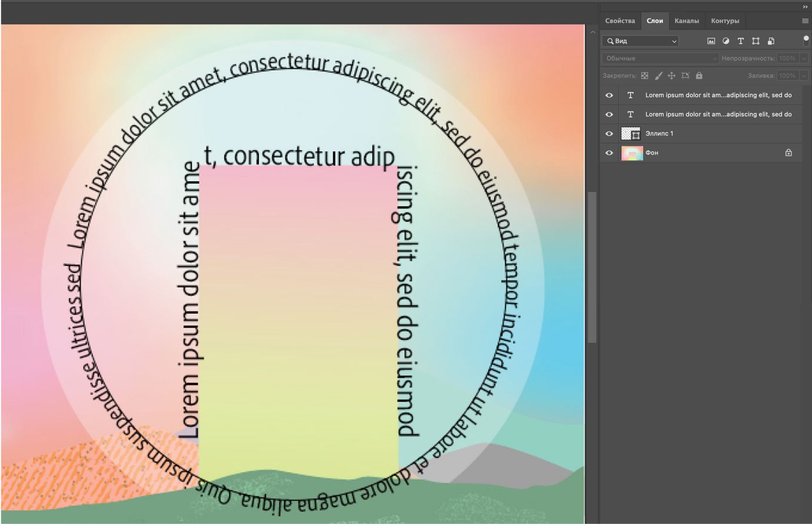Select the layer named Фон
Viewport: 812px width, 524px height.
tap(652, 153)
